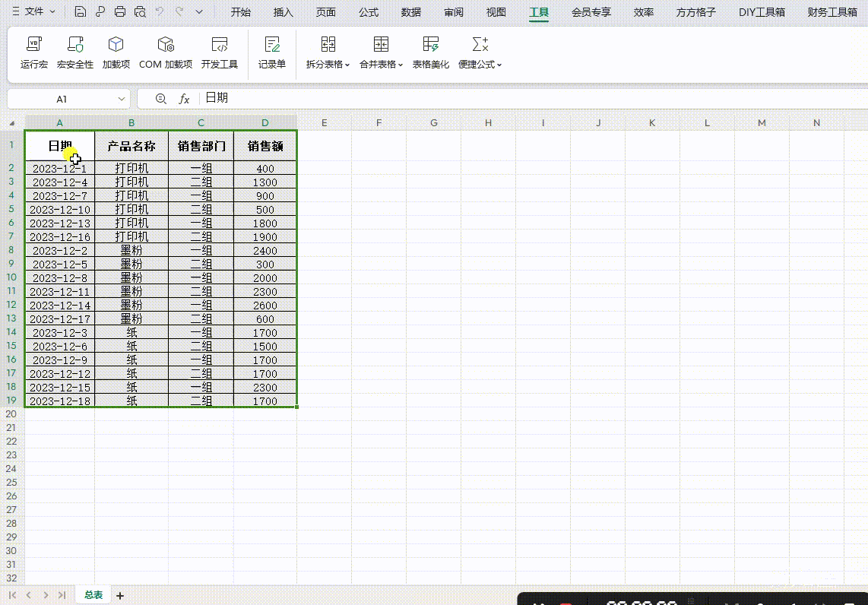
Task: Open the 方方格子 tab
Action: tap(695, 12)
